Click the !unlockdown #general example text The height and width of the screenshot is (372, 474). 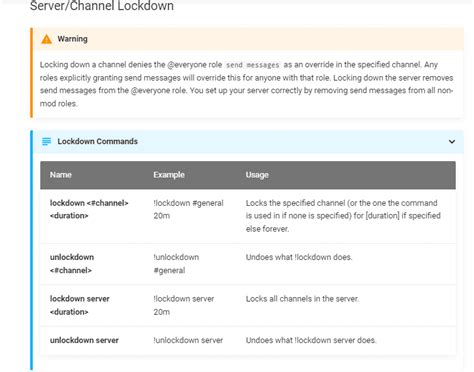(176, 264)
